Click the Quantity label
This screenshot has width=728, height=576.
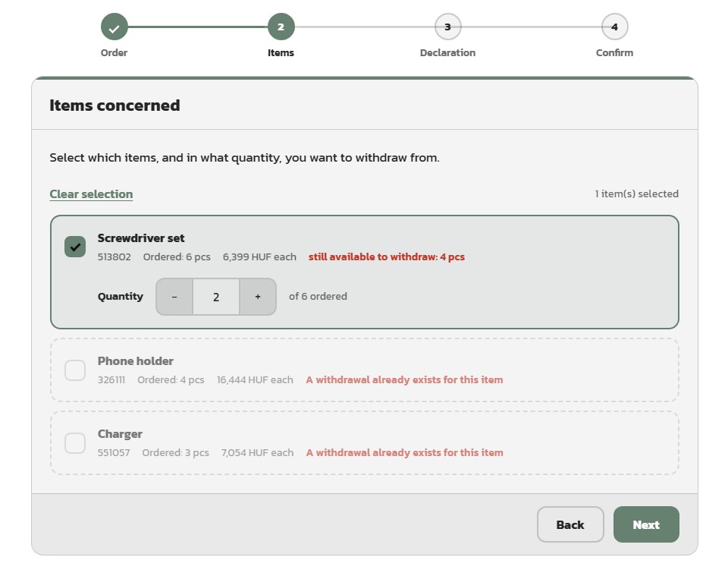(x=121, y=297)
